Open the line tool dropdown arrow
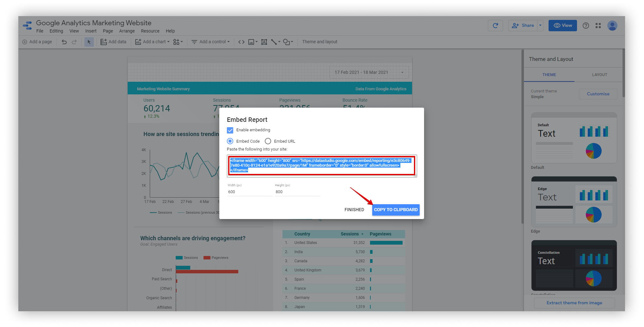The width and height of the screenshot is (644, 327). pyautogui.click(x=279, y=42)
